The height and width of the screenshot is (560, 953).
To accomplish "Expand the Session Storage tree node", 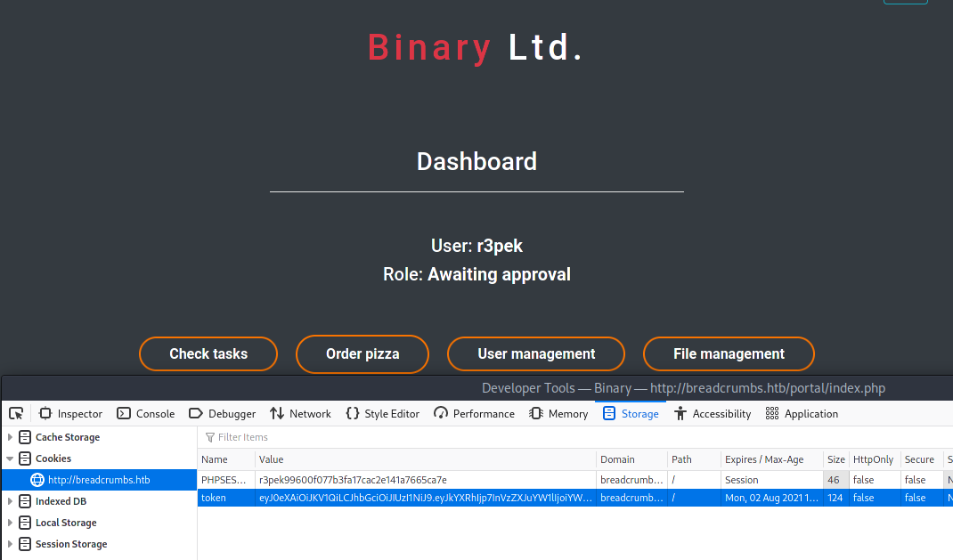I will click(11, 544).
